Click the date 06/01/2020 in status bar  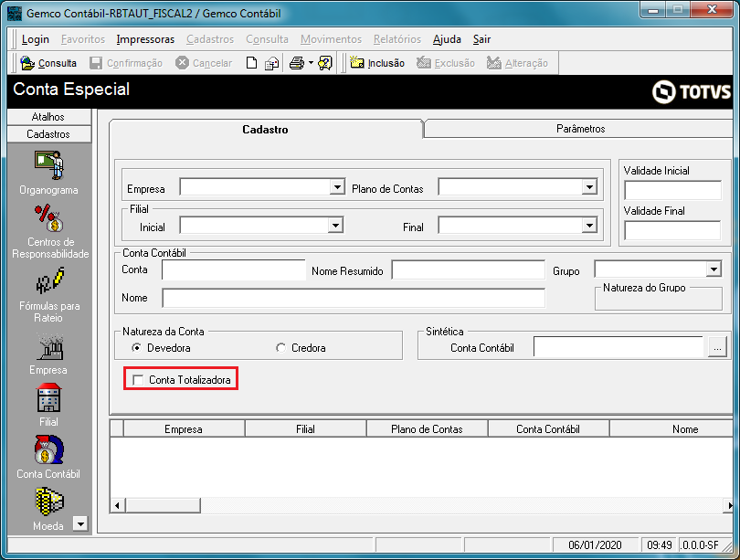coord(595,545)
